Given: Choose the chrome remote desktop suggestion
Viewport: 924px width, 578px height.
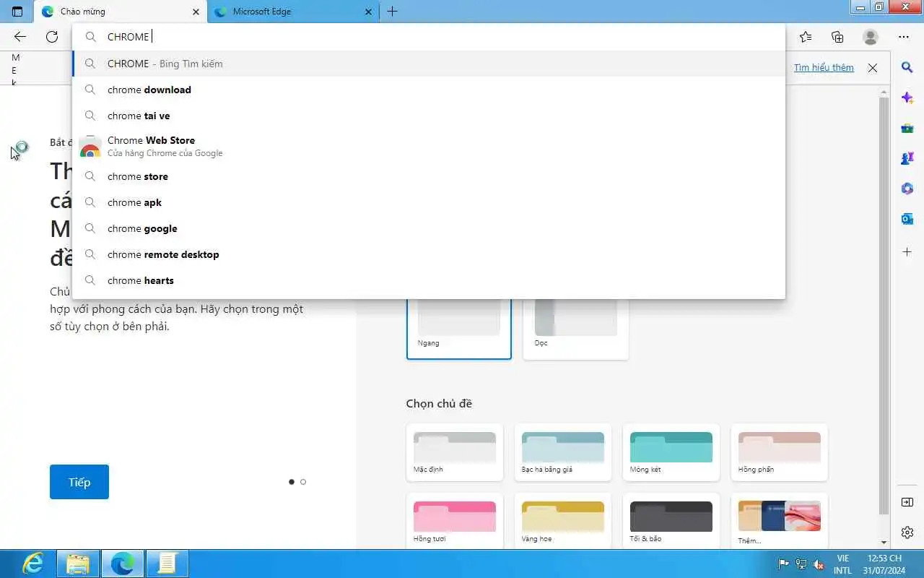Looking at the screenshot, I should click(x=429, y=254).
